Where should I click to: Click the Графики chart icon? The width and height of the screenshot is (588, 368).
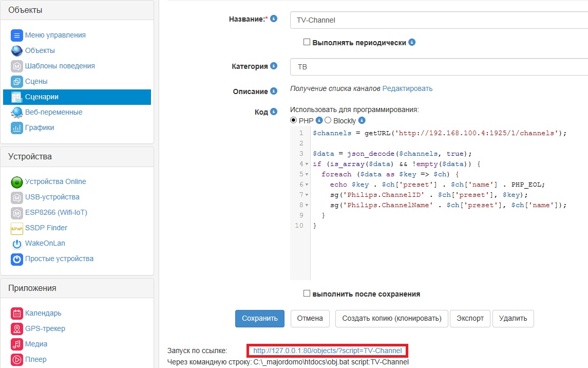[x=17, y=128]
